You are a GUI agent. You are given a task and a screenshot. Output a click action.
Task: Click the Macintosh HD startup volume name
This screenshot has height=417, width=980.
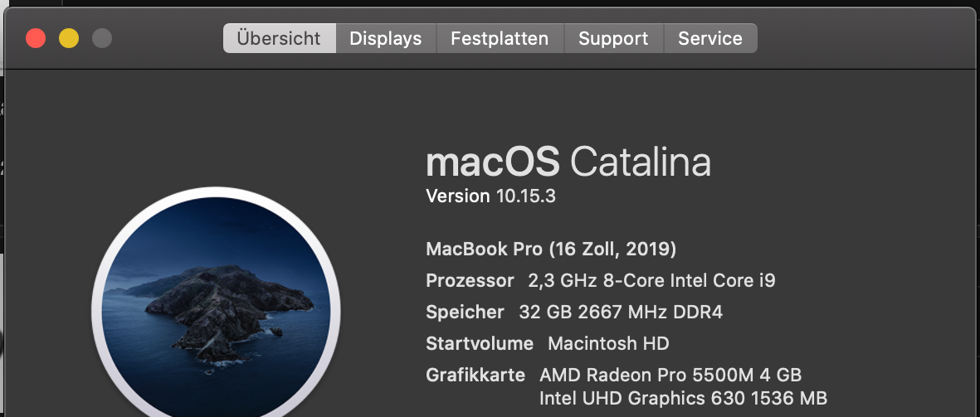pyautogui.click(x=608, y=343)
